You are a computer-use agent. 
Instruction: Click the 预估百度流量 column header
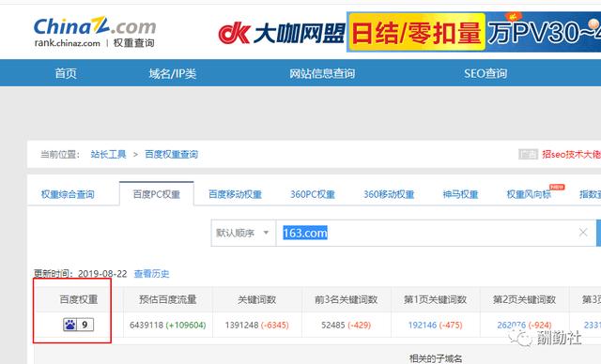tap(167, 299)
